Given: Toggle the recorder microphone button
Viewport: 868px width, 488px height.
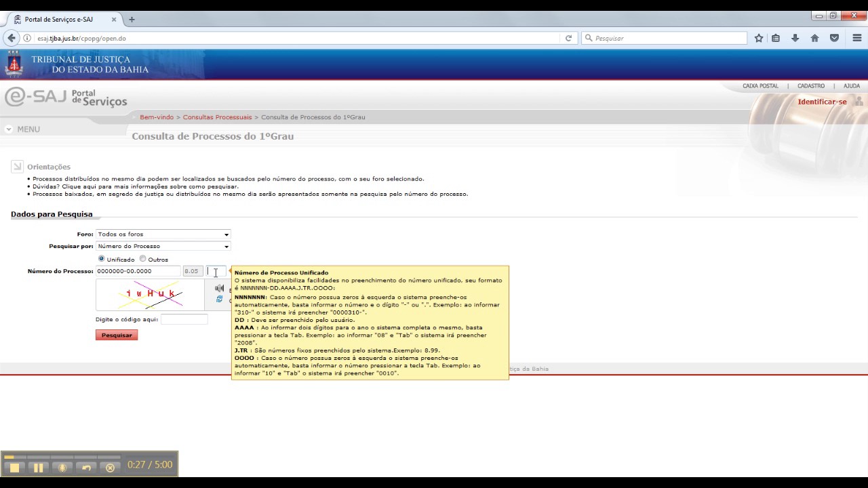Looking at the screenshot, I should pyautogui.click(x=62, y=468).
